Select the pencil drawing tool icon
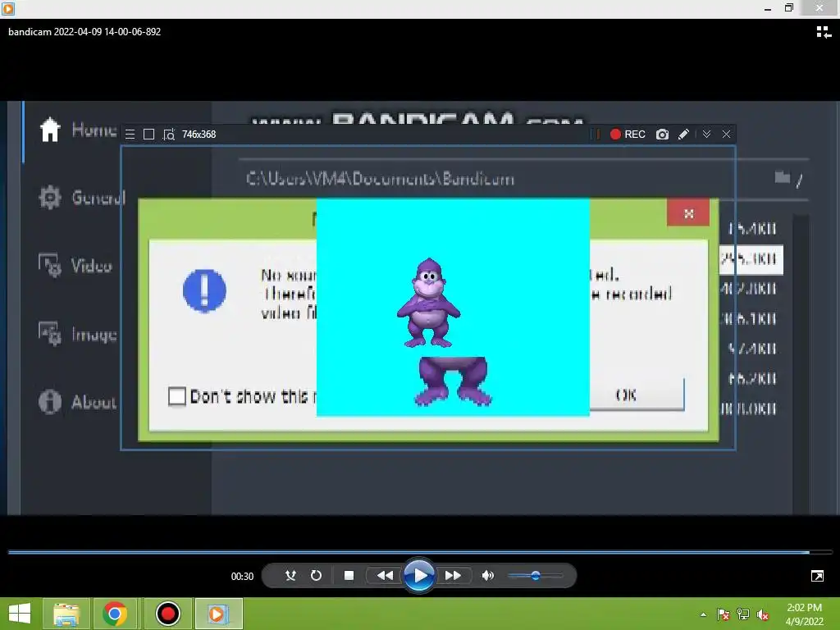Image resolution: width=840 pixels, height=630 pixels. tap(683, 135)
